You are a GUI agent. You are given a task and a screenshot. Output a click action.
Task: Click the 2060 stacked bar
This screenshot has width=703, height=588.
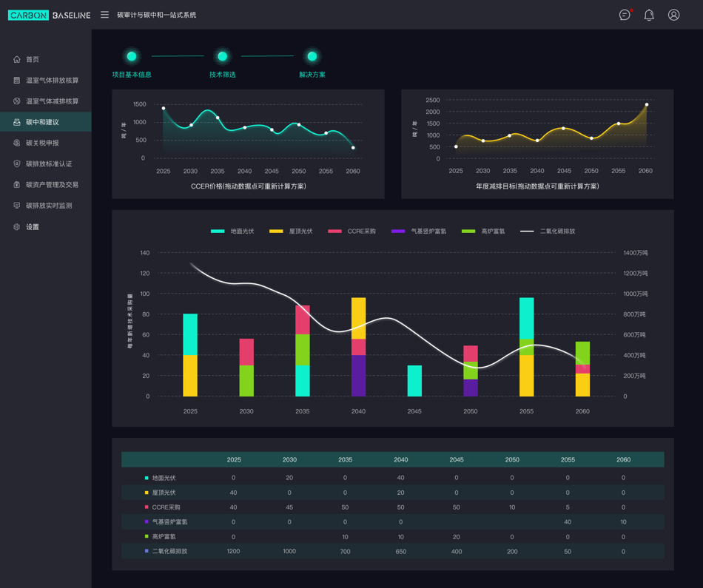pos(582,369)
